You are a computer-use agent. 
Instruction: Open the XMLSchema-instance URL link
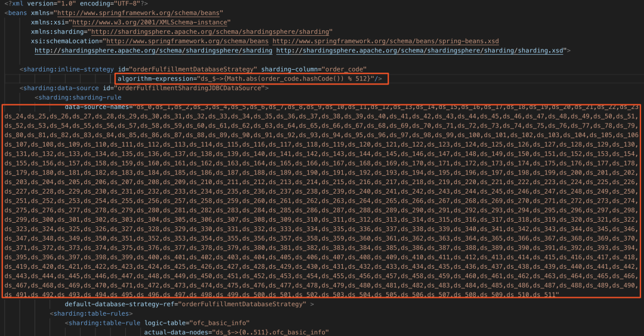[150, 22]
